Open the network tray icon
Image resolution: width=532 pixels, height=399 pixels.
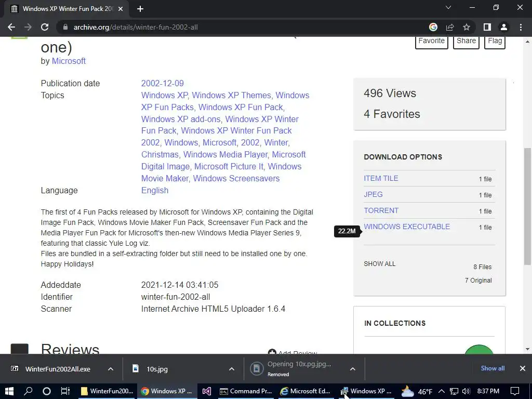(x=454, y=391)
